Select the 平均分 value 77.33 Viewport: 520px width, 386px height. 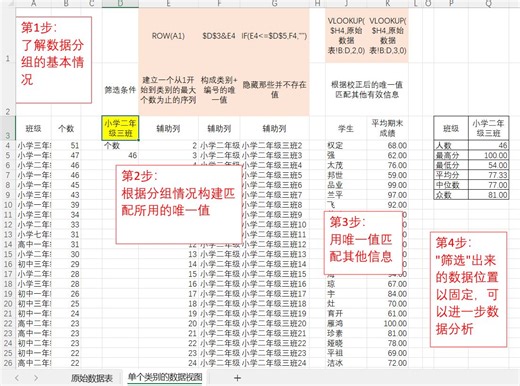tap(488, 175)
